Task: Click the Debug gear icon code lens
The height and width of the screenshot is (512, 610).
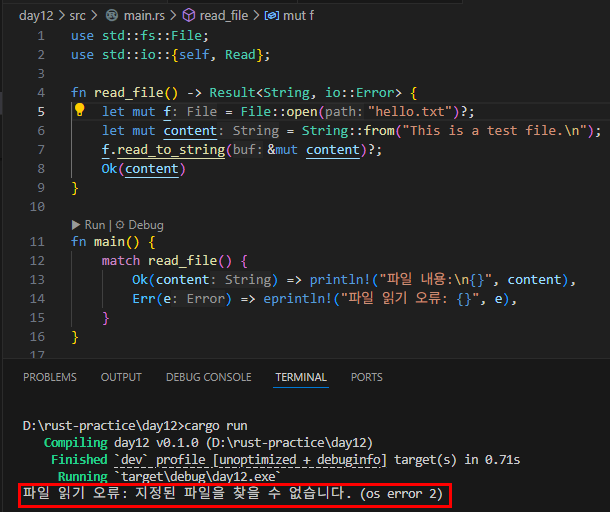Action: 120,225
